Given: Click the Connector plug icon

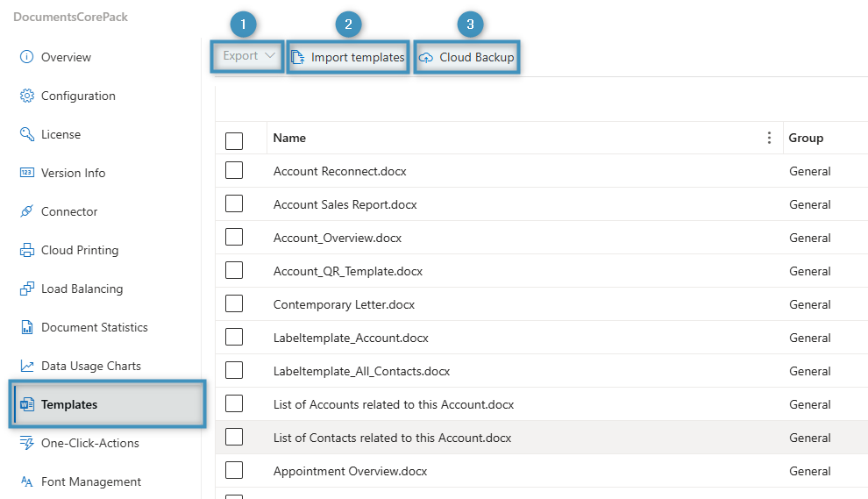Looking at the screenshot, I should [x=26, y=211].
